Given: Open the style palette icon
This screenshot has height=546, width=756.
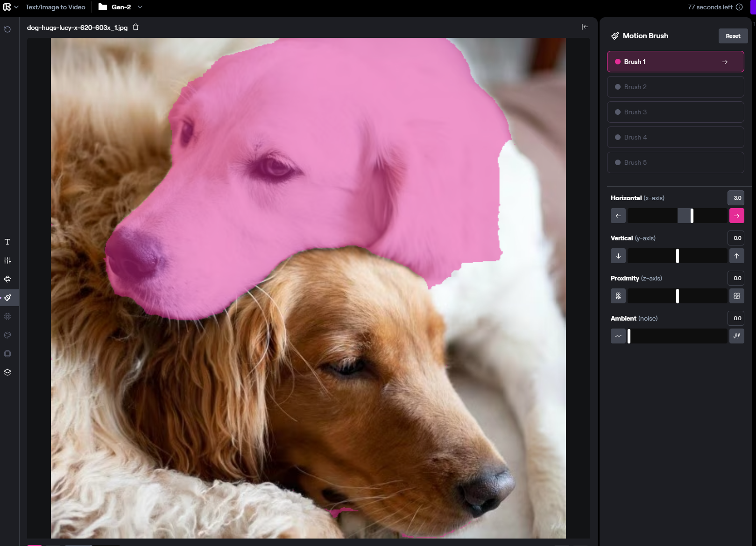Looking at the screenshot, I should 7,335.
